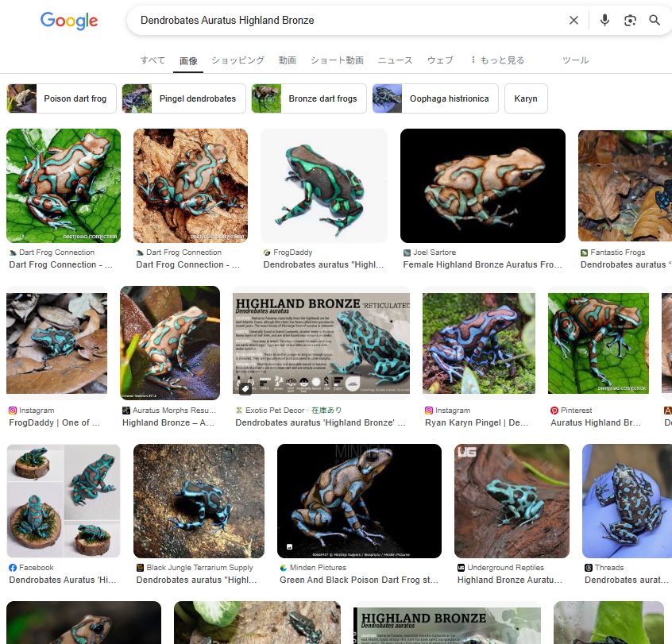Clear the search box with X icon
The image size is (672, 644).
coord(574,21)
